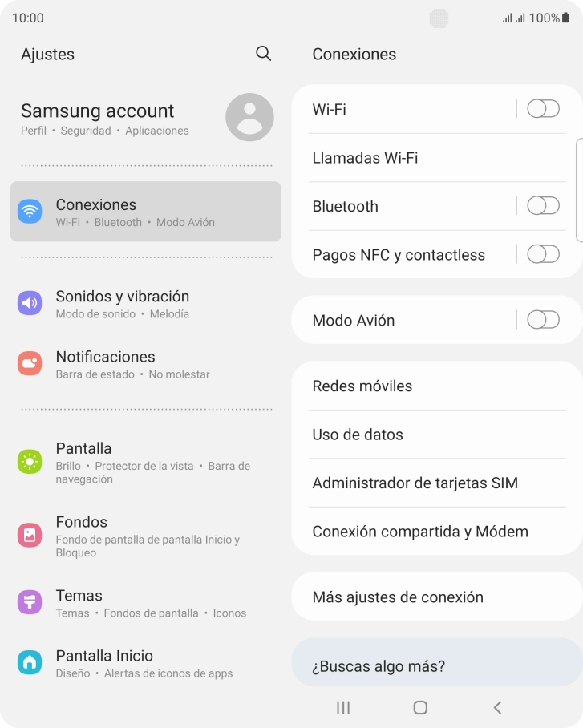The width and height of the screenshot is (583, 728).
Task: Tap the Samsung account profile avatar
Action: coord(249,117)
